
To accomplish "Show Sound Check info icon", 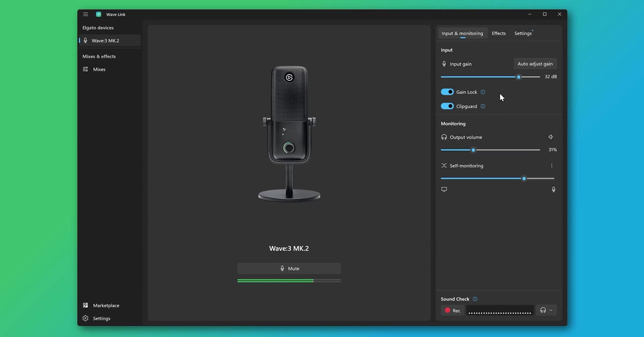I will [x=475, y=299].
